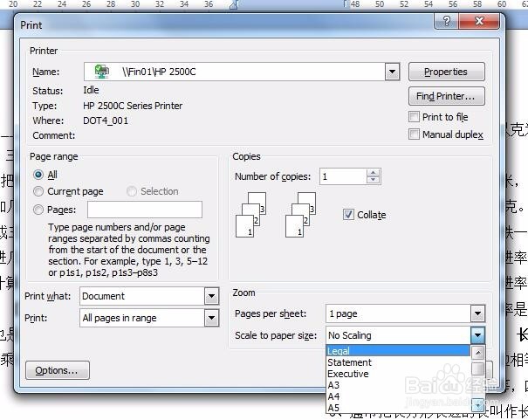This screenshot has width=528, height=420.
Task: Click the Pages input field
Action: pyautogui.click(x=145, y=210)
